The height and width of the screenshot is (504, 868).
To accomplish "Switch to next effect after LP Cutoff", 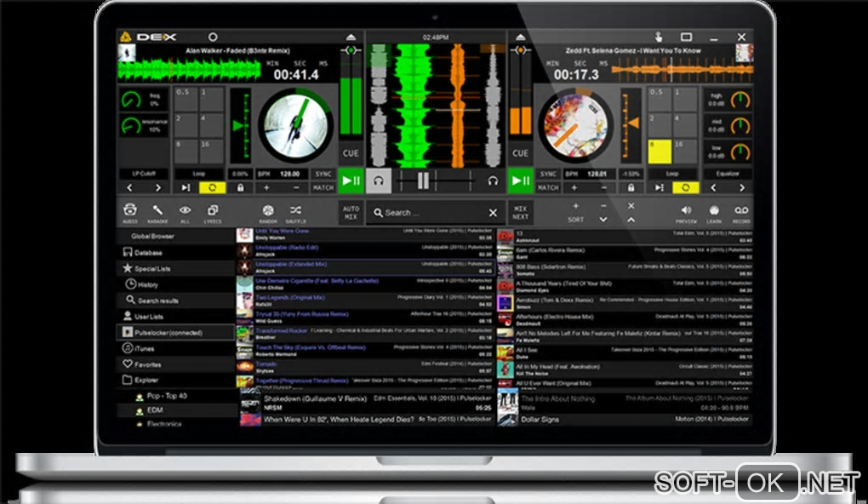I will point(157,188).
